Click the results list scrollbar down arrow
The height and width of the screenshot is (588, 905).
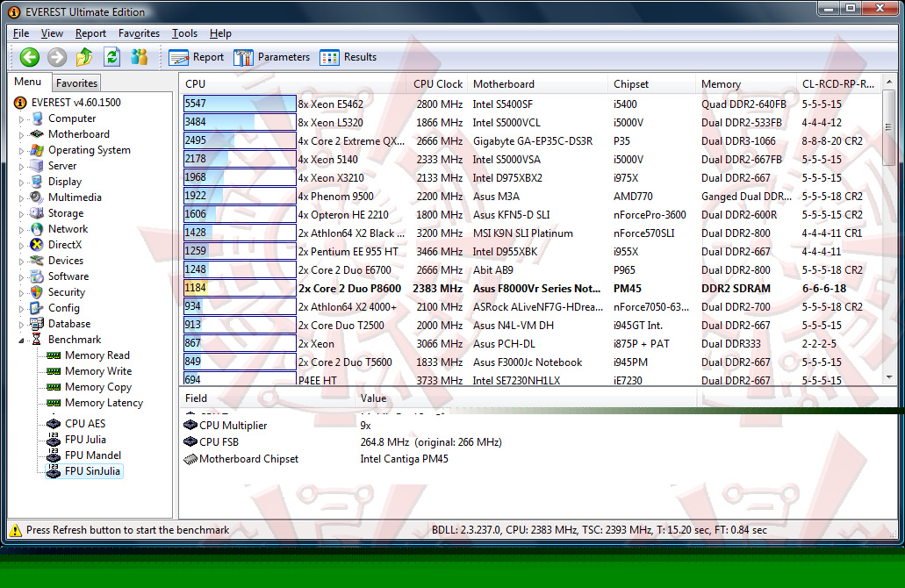(889, 377)
